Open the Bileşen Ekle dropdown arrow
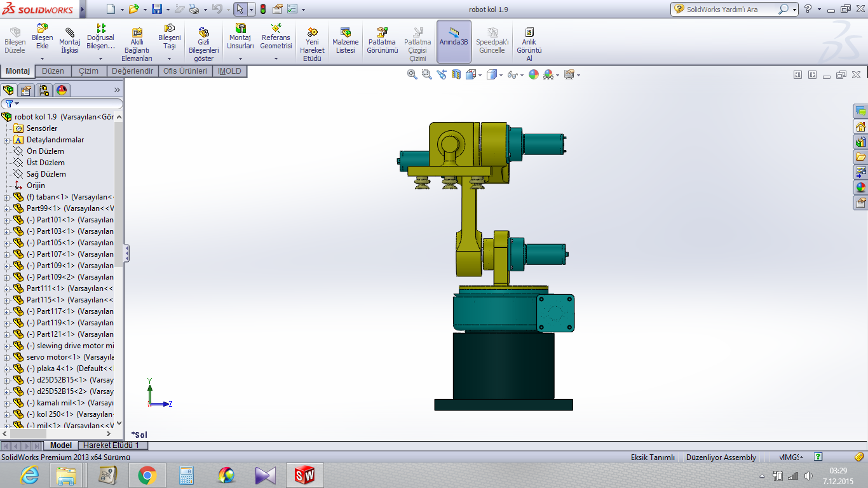 point(43,59)
